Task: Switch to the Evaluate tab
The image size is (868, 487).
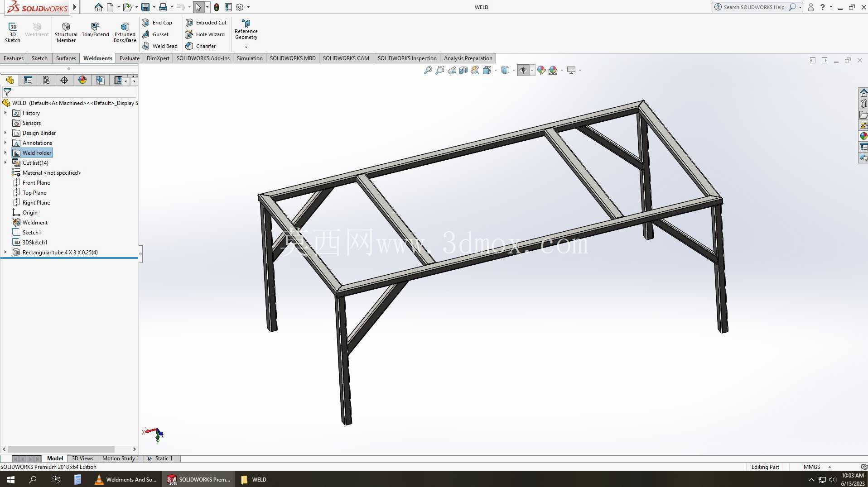Action: (x=130, y=58)
